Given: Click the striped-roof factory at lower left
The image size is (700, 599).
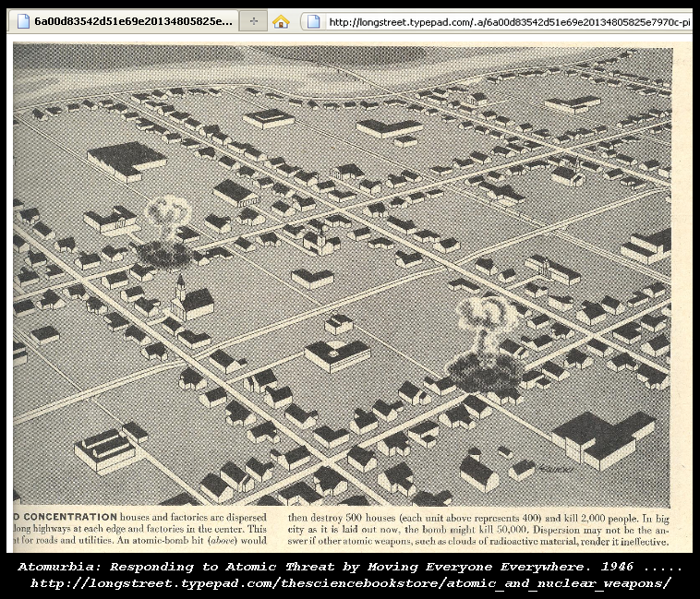Looking at the screenshot, I should click(107, 448).
